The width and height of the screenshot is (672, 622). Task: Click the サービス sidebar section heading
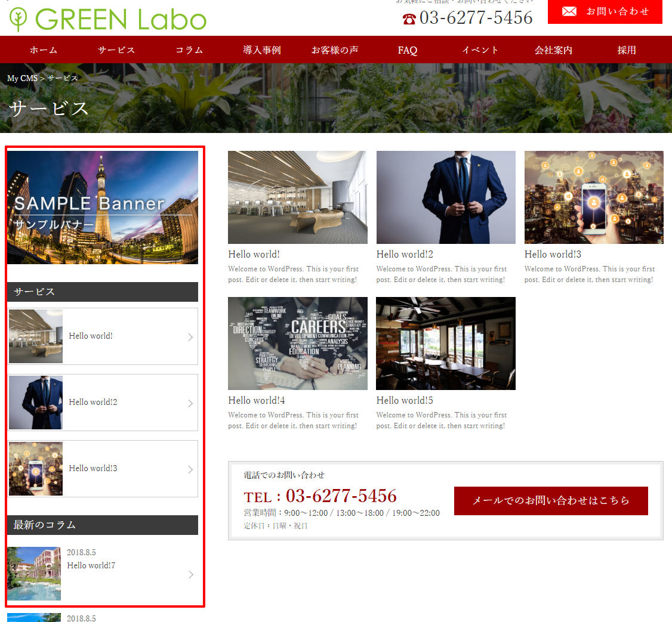[x=103, y=292]
